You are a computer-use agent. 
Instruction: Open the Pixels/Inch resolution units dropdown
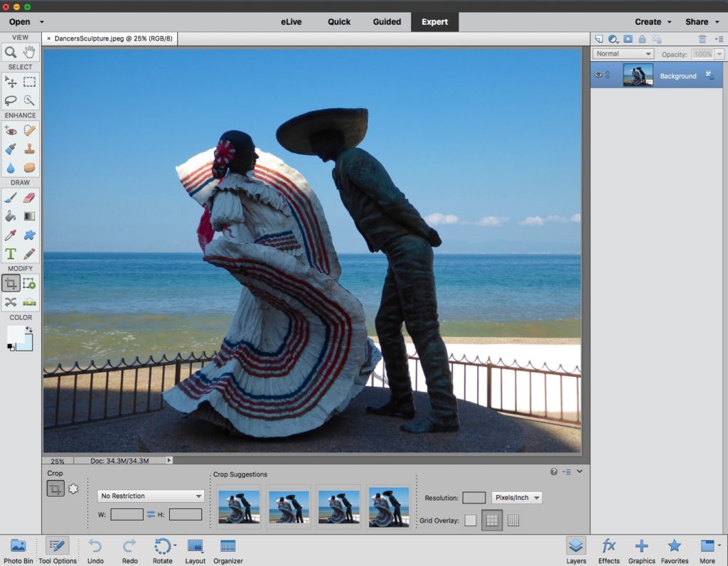tap(517, 498)
